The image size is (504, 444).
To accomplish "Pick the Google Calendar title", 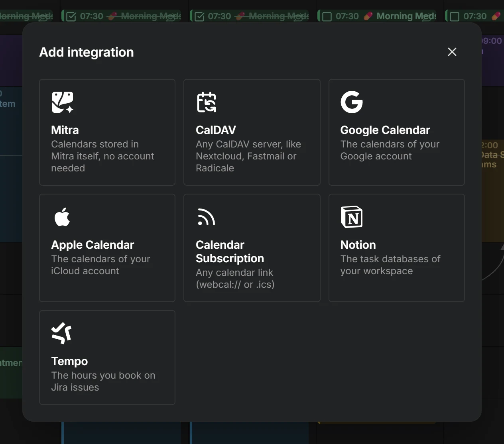I will click(385, 130).
